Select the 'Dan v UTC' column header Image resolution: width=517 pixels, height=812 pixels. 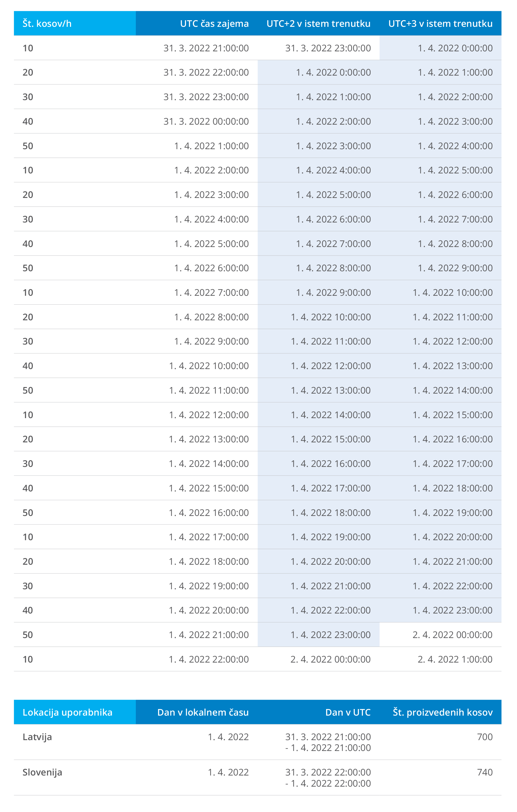[x=348, y=712]
